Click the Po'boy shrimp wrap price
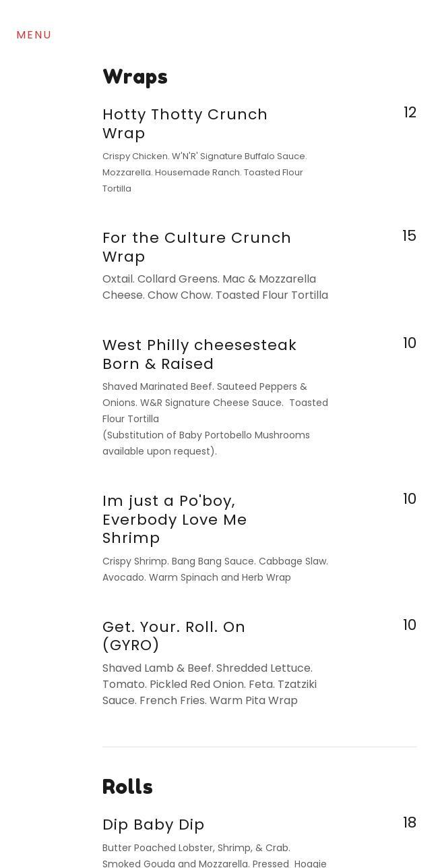438x868 pixels. [x=409, y=499]
